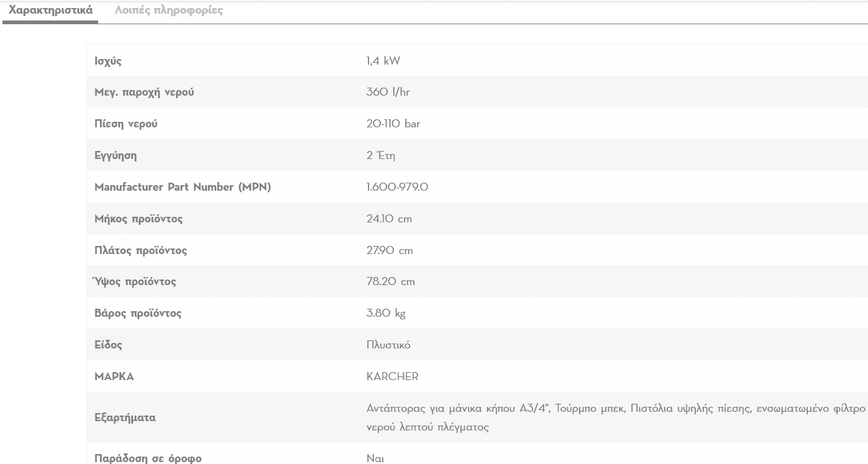This screenshot has width=868, height=464.
Task: Click the ΜΑΡΚΑ row label
Action: (x=114, y=376)
